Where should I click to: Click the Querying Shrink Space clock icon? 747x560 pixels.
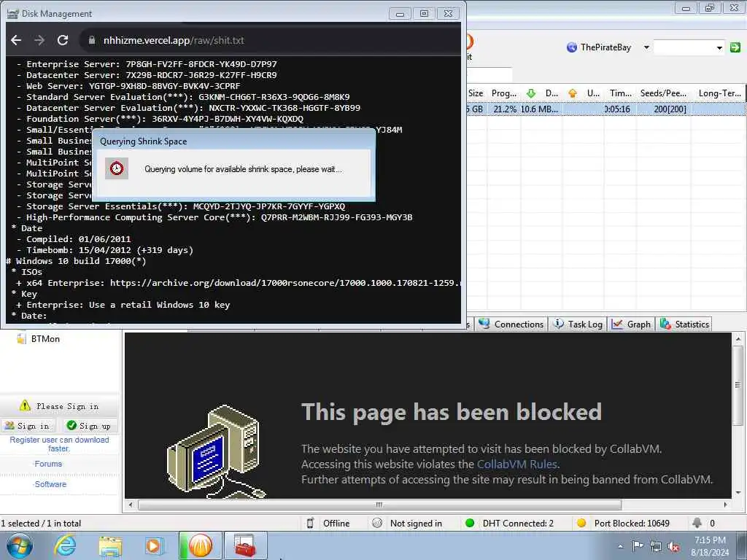(x=117, y=168)
